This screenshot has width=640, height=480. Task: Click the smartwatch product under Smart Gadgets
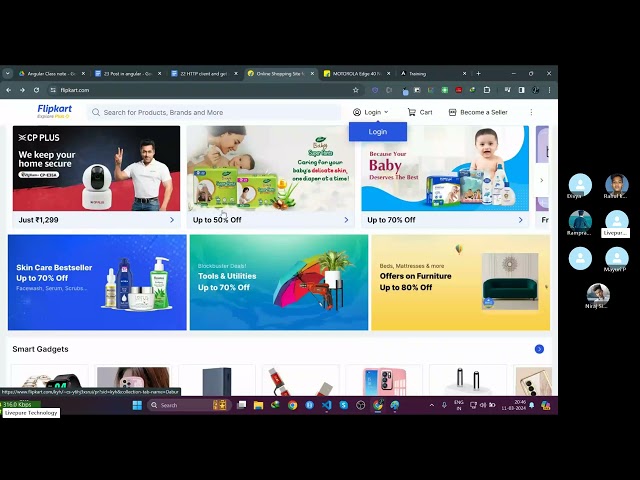[x=50, y=380]
